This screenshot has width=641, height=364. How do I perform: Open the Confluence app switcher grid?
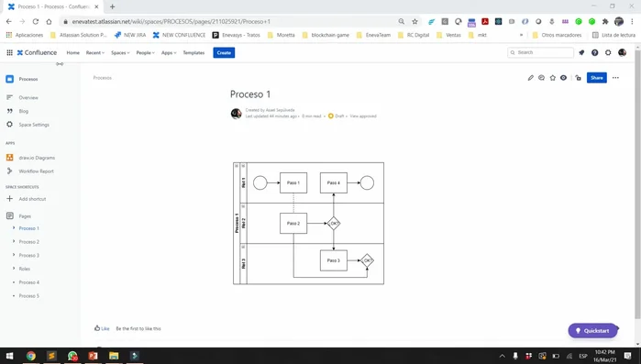(9, 52)
